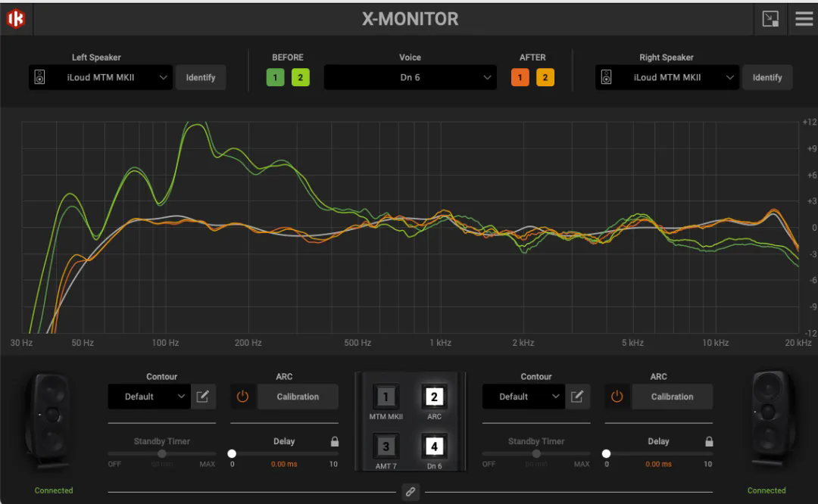This screenshot has width=818, height=504.
Task: Click the right Connected status
Action: [x=766, y=490]
